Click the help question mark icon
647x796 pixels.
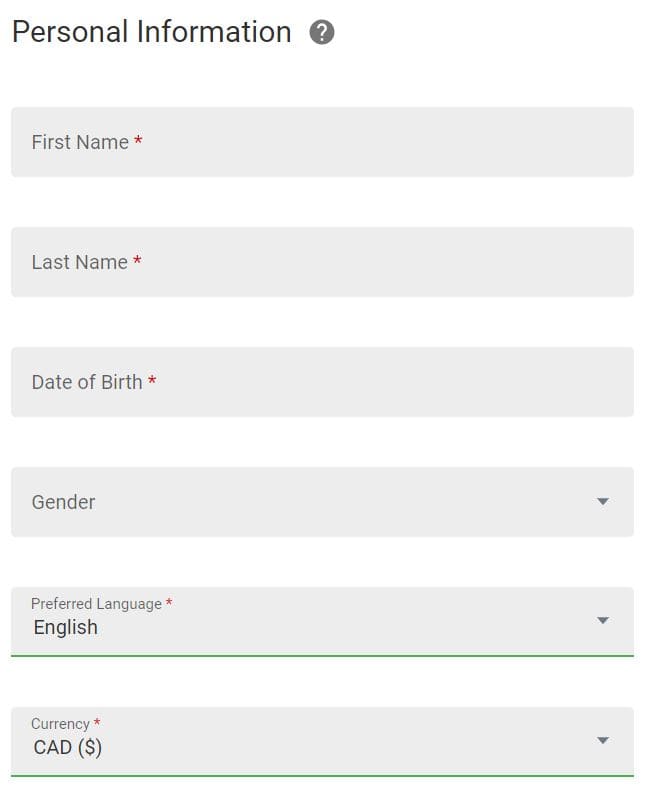click(x=321, y=32)
